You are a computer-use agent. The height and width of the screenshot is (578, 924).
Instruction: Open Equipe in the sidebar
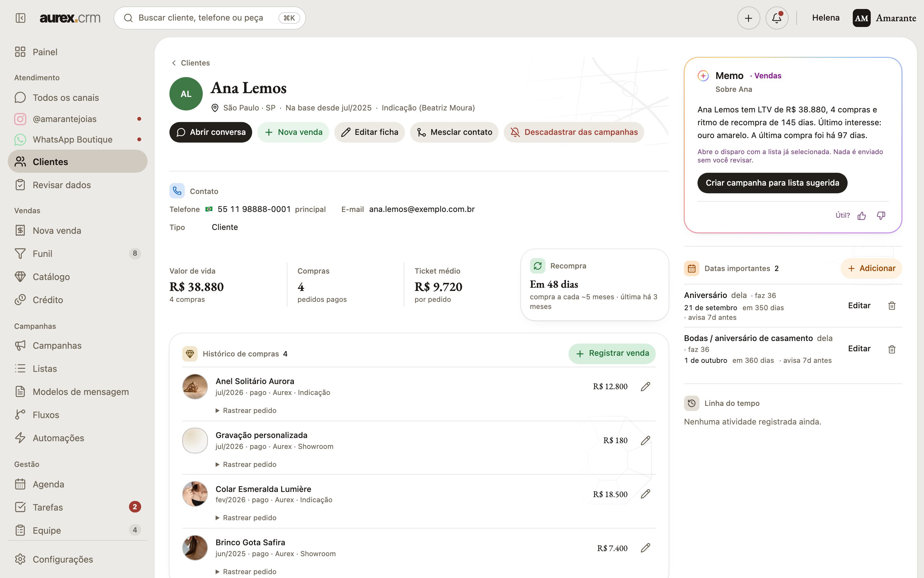coord(78,530)
